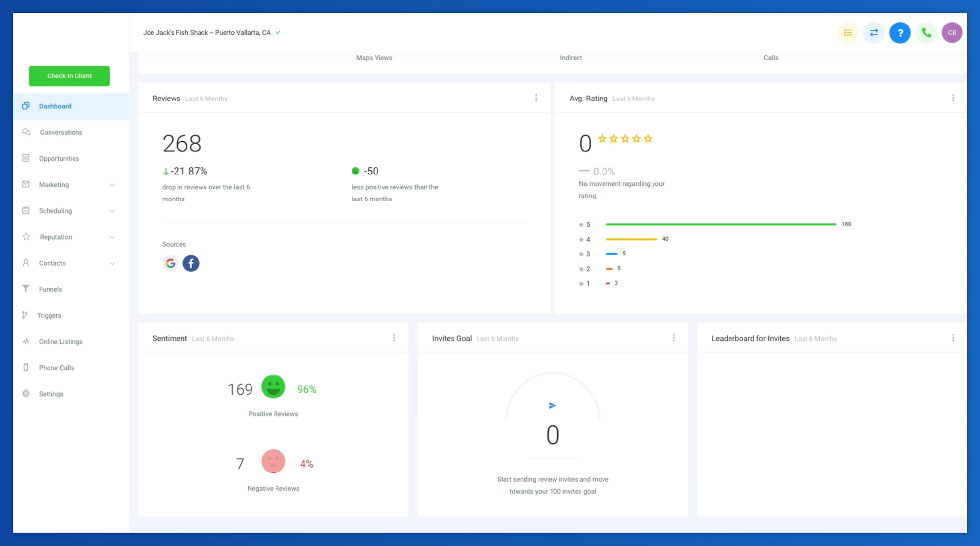Open the CB user avatar
The image size is (980, 546).
point(952,33)
